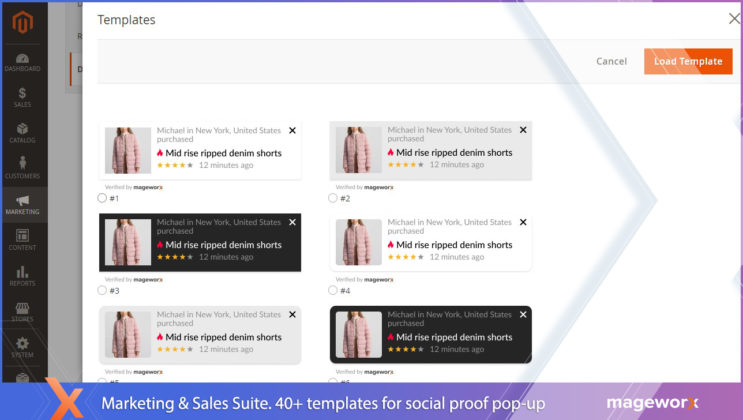Screen dimensions: 743x420
Task: Open Dashboard in the sidebar
Action: tap(22, 62)
